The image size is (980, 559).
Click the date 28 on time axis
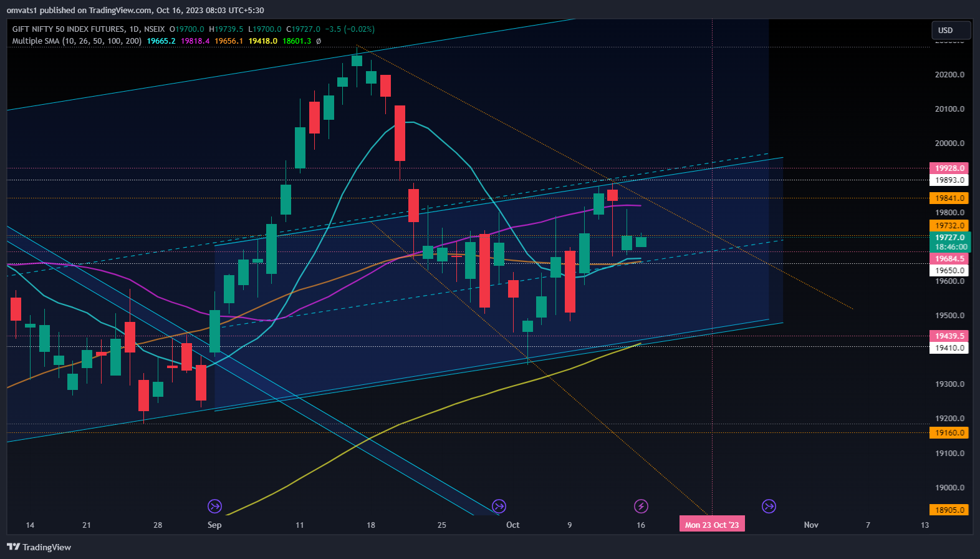[x=158, y=525]
